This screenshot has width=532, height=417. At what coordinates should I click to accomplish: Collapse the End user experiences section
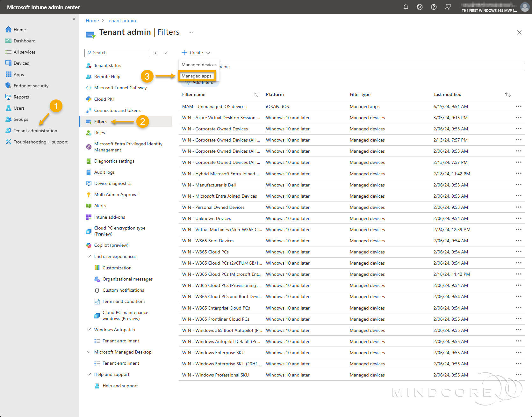89,256
